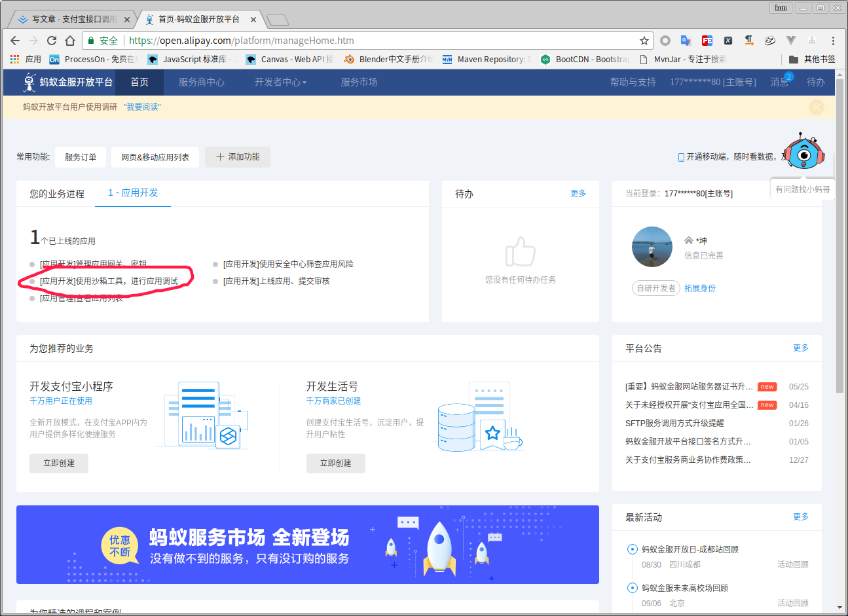Image resolution: width=848 pixels, height=616 pixels.
Task: Open the Chrome three-dot menu
Action: point(833,41)
